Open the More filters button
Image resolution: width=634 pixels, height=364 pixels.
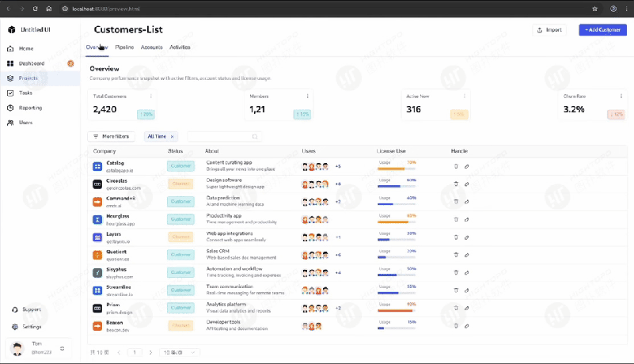[x=111, y=137]
